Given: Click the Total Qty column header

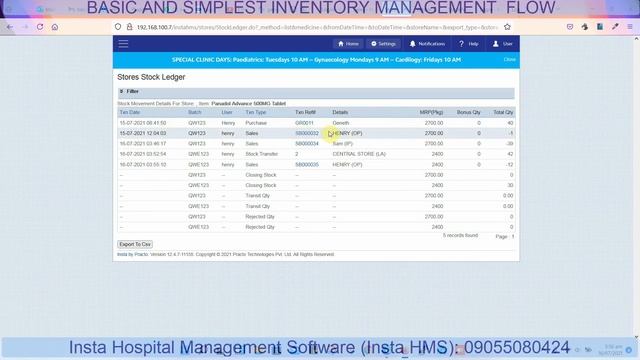Looking at the screenshot, I should click(x=503, y=112).
